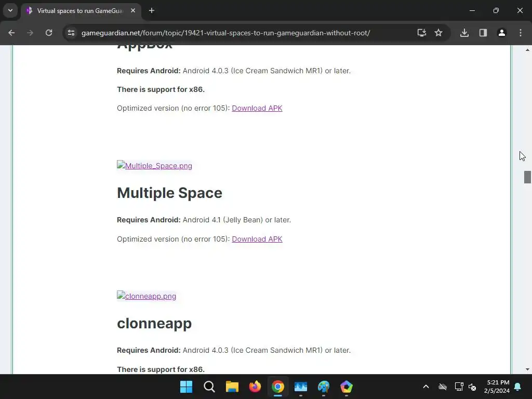Open the Windows Start menu
532x399 pixels.
tap(187, 387)
